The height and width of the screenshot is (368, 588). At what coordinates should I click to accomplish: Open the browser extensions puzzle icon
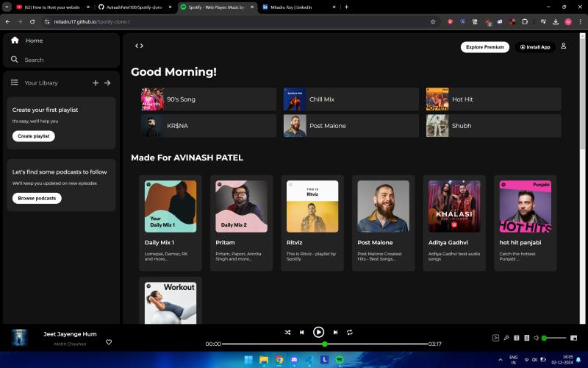[x=525, y=22]
